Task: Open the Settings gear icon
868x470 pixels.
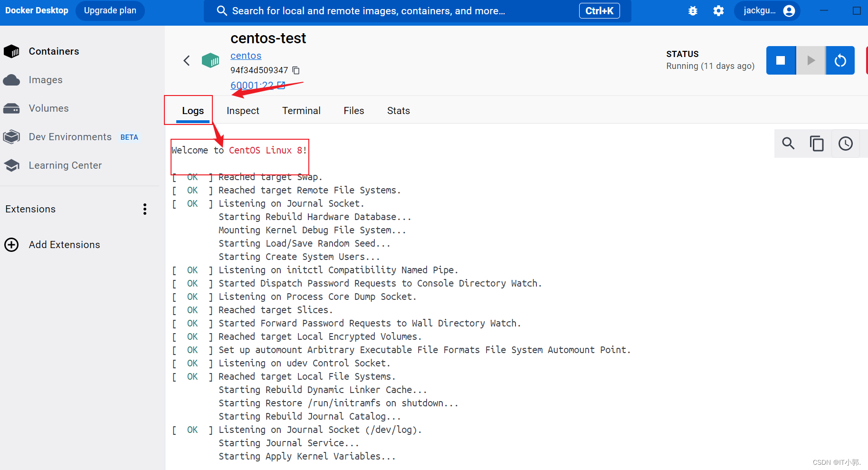Action: (x=718, y=10)
